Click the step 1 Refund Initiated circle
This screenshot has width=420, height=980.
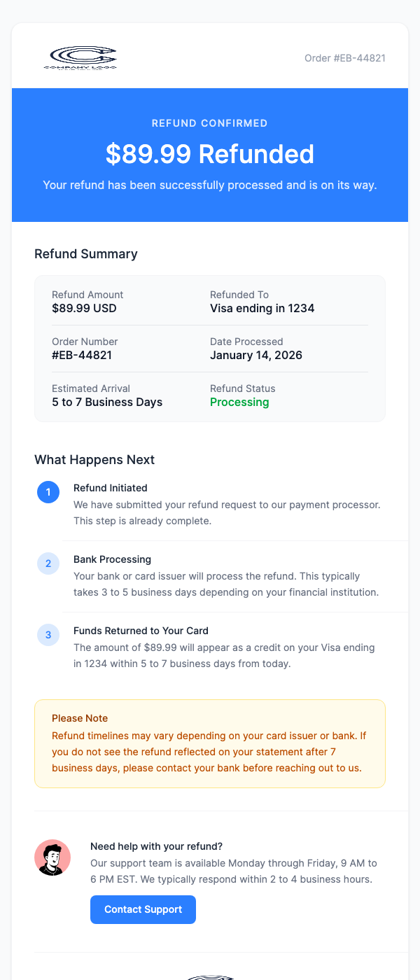pyautogui.click(x=48, y=492)
